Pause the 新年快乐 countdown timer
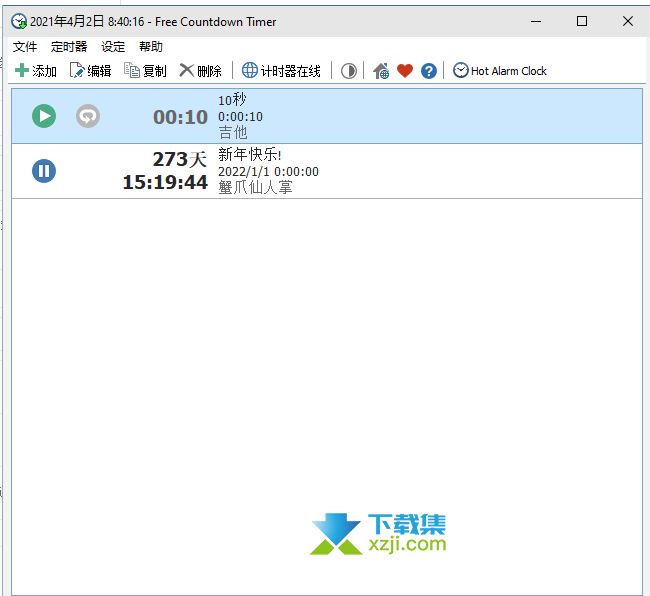650x596 pixels. (44, 171)
